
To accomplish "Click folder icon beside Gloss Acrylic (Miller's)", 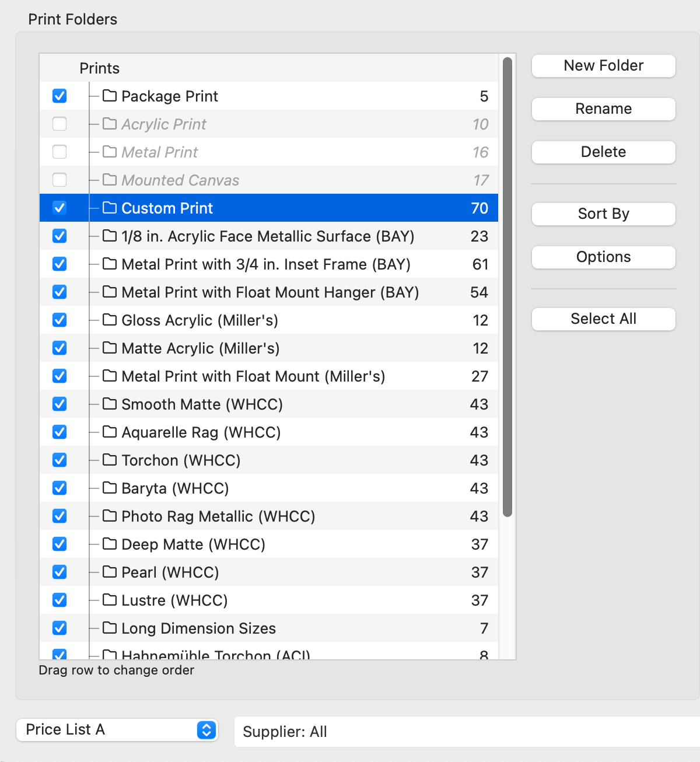I will pos(110,320).
